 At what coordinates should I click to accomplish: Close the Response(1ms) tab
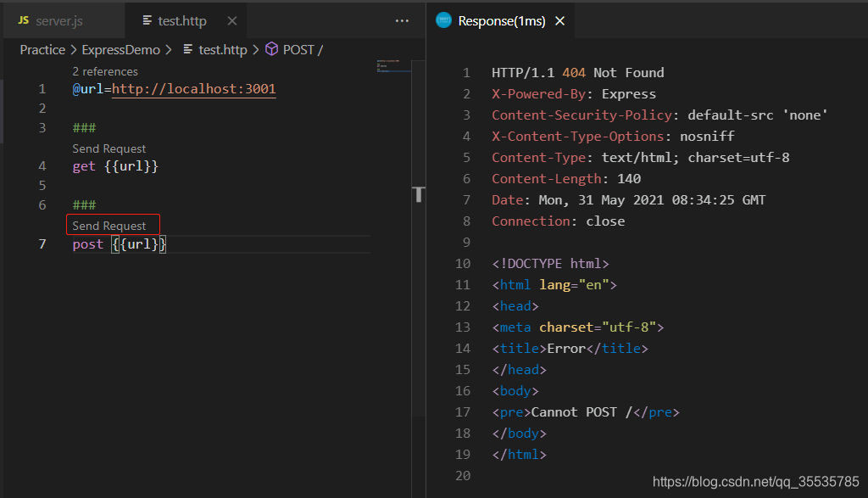(559, 19)
